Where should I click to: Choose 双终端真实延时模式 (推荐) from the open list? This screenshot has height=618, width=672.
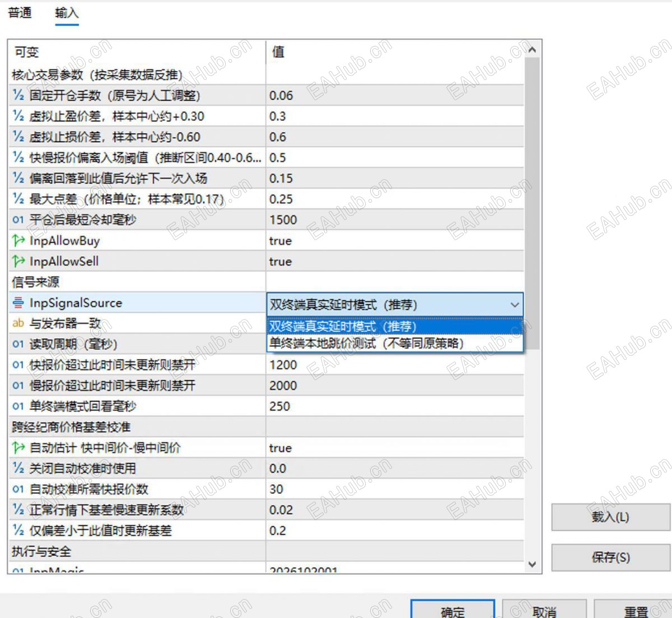click(395, 326)
